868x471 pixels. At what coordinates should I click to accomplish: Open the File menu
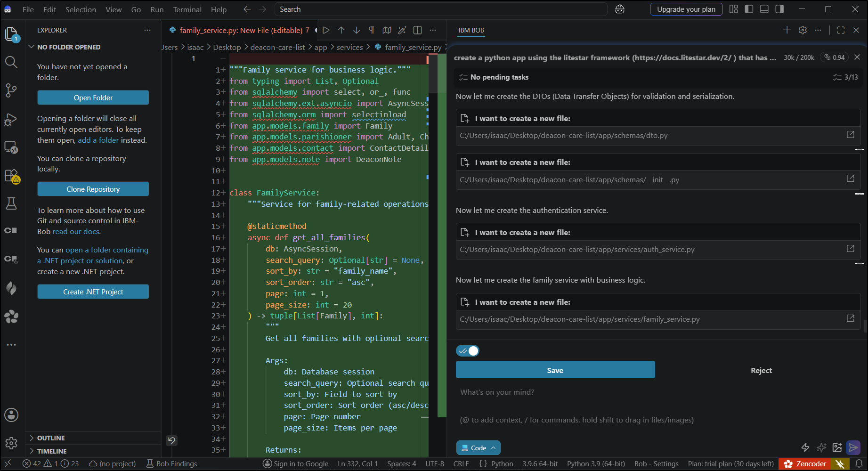coord(28,9)
